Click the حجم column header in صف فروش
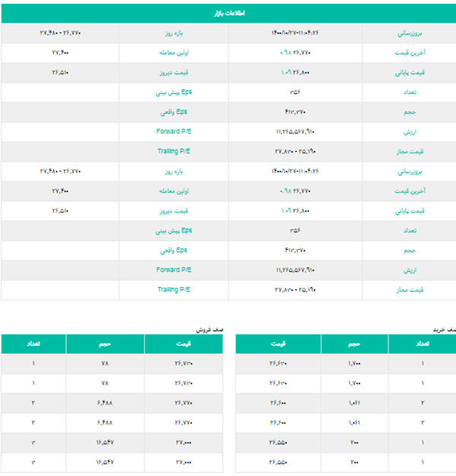The width and height of the screenshot is (456, 476). tap(105, 344)
